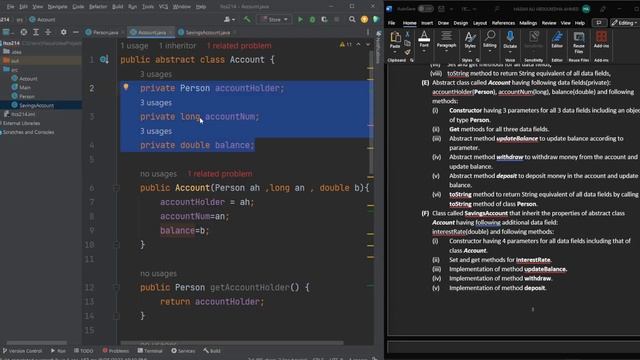Viewport: 640px width, 360px height.
Task: Open the References tab in Word
Action: 503,23
